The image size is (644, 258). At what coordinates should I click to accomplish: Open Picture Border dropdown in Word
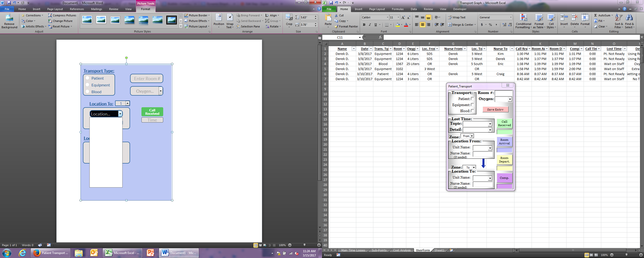tap(197, 15)
